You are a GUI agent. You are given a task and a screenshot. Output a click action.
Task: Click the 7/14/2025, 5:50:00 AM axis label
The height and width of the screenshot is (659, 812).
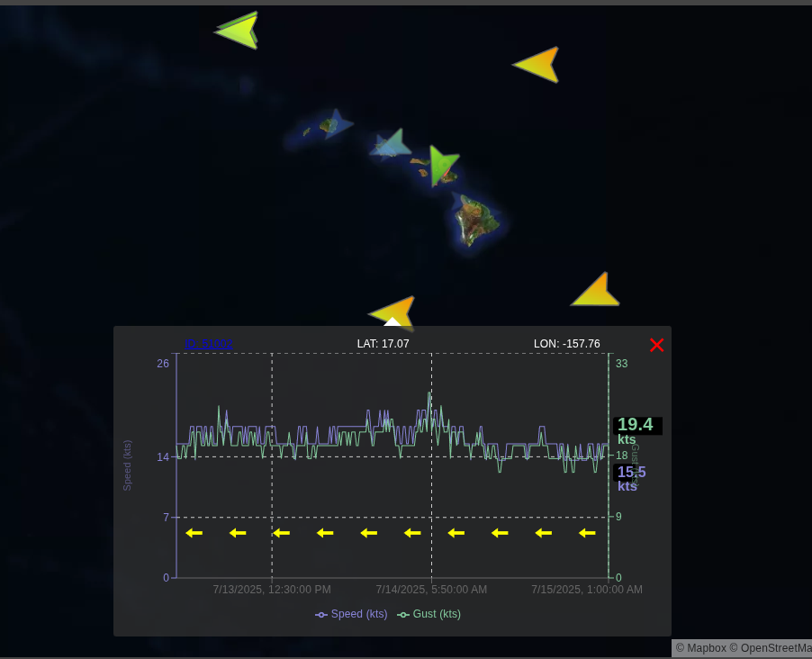[x=431, y=590]
